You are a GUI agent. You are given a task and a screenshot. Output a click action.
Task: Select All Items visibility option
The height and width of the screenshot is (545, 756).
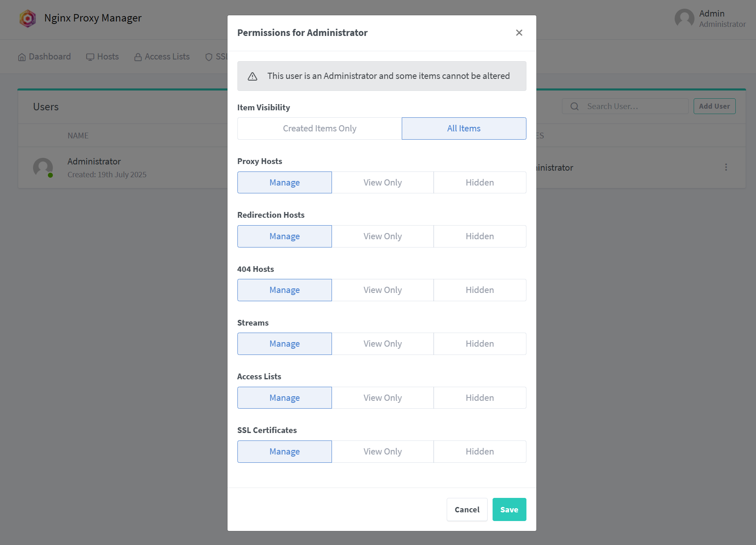coord(464,129)
